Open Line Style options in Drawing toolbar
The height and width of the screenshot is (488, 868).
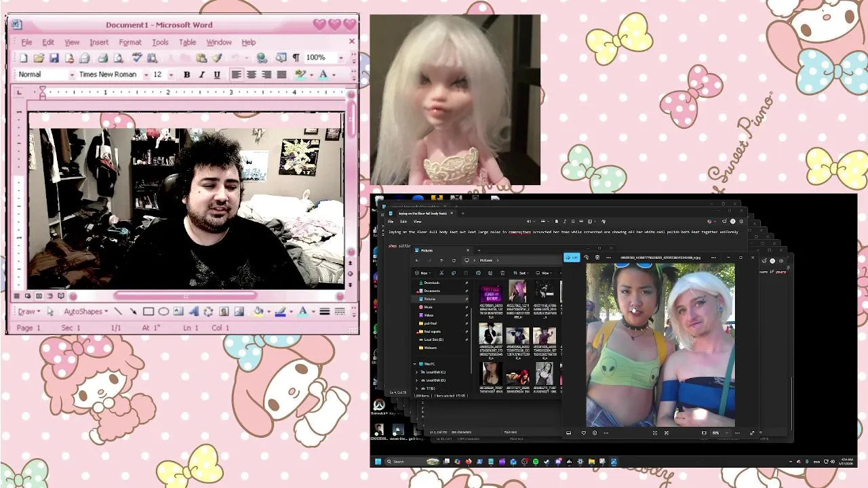324,312
